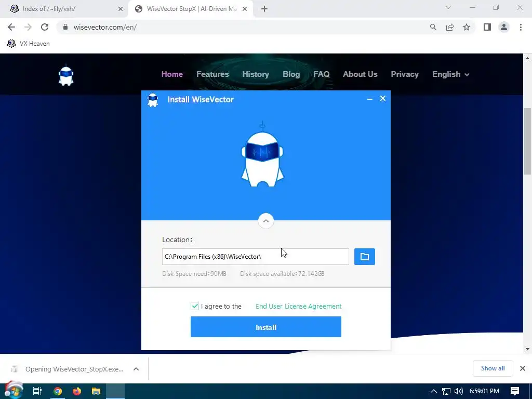The image size is (532, 399).
Task: Minimize the Install WiseVector dialog
Action: pyautogui.click(x=370, y=99)
